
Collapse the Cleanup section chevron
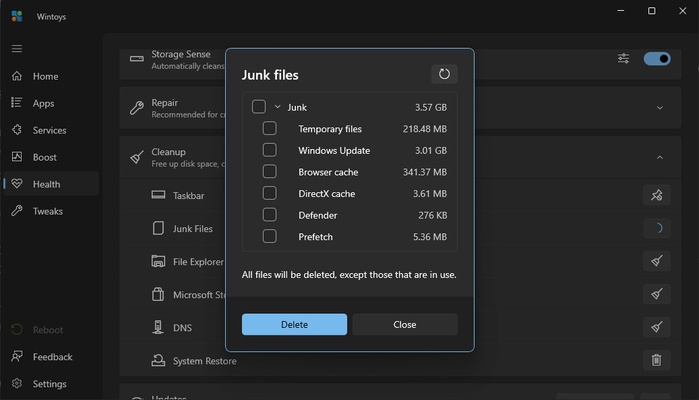tap(660, 157)
